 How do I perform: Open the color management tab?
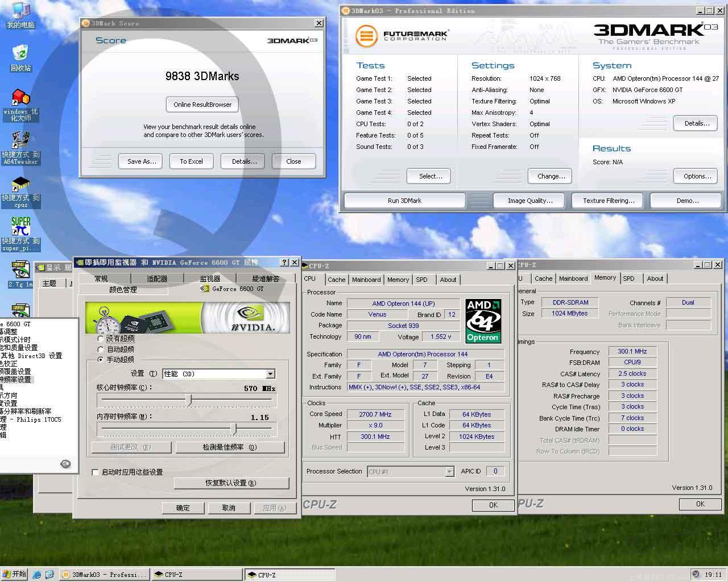(x=123, y=289)
